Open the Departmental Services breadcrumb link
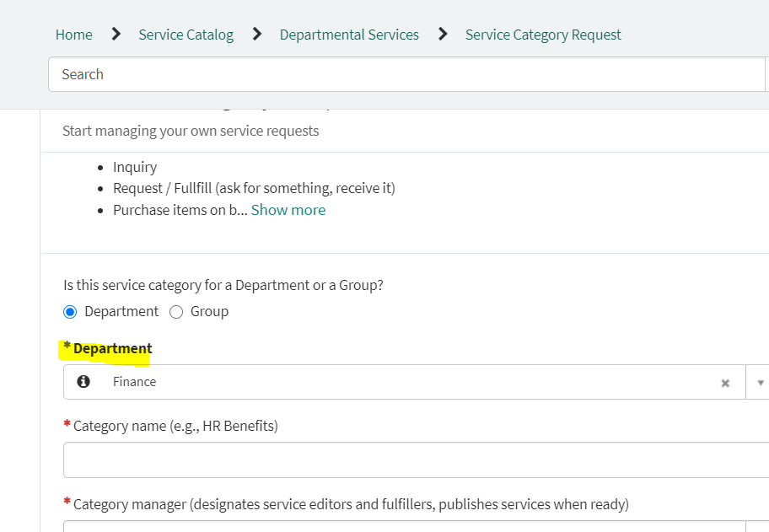The height and width of the screenshot is (532, 769). coord(349,35)
